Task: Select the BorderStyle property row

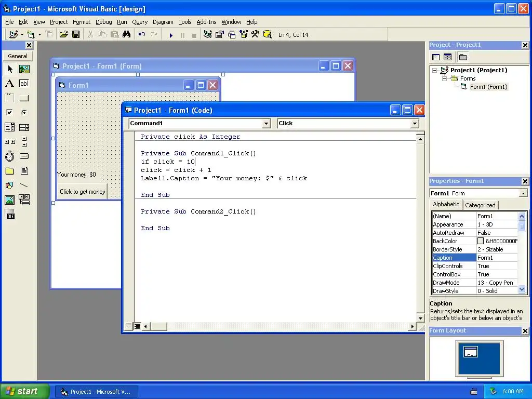Action: pos(475,249)
